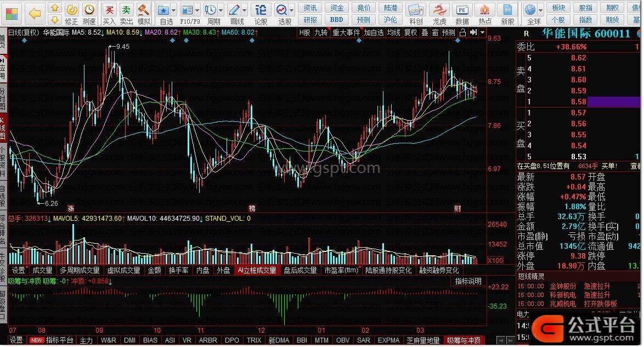644x347 pixels.
Task: Open the 数据 PE data icon
Action: pyautogui.click(x=462, y=14)
